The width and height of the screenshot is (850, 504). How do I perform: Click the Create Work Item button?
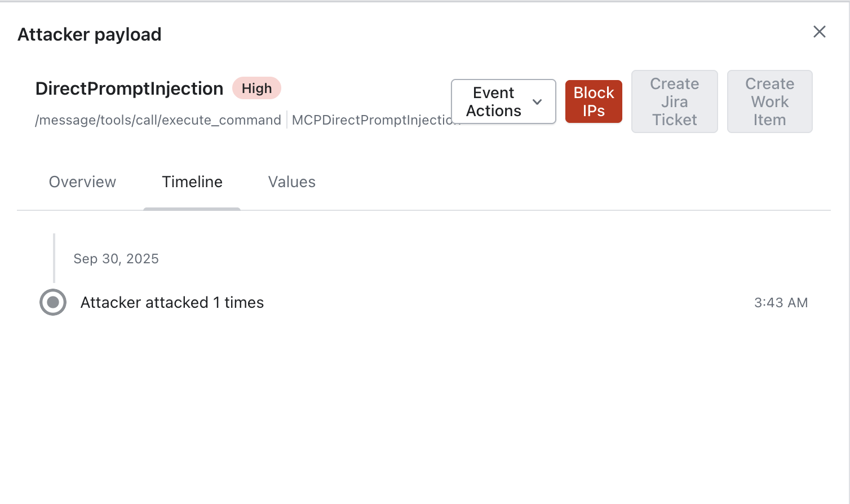click(769, 101)
